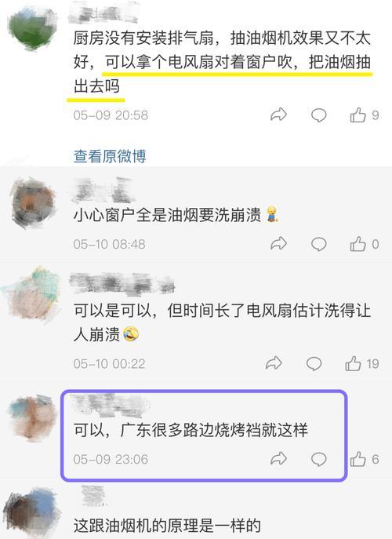Share the 05-10 08:48 comment

tap(278, 244)
